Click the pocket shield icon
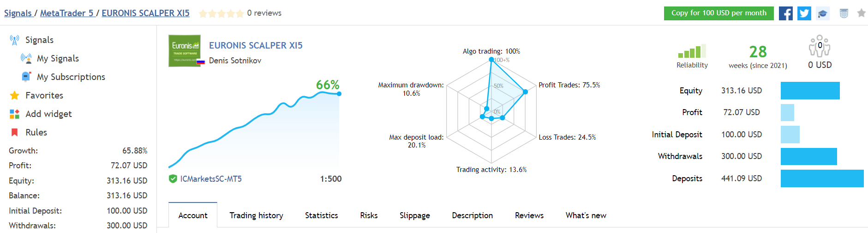868x233 pixels. coord(844,13)
